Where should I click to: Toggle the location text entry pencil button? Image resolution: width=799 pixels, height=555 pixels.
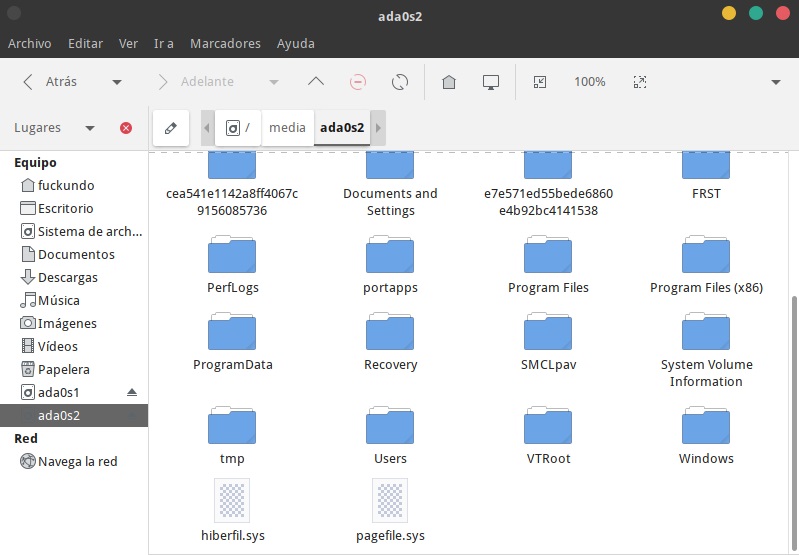171,128
